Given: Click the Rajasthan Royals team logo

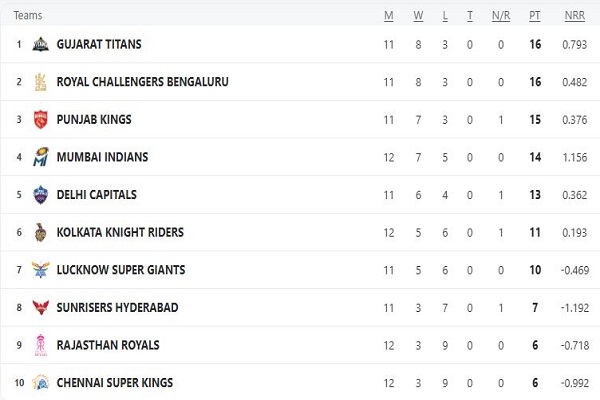Looking at the screenshot, I should (x=41, y=345).
